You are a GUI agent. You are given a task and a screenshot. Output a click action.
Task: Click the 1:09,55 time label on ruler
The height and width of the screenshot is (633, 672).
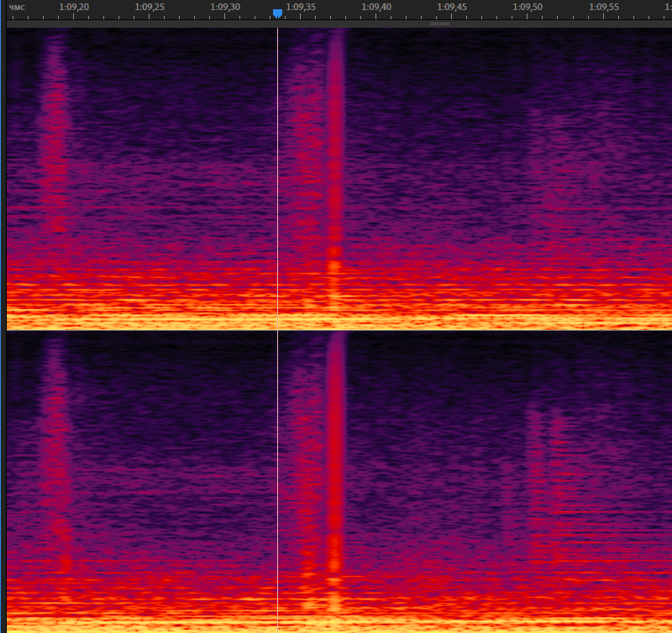point(603,7)
